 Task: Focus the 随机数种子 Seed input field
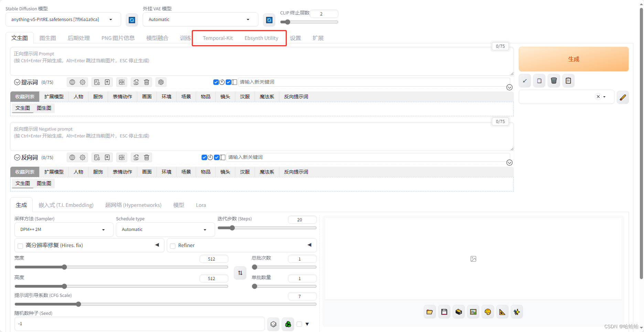click(x=140, y=324)
